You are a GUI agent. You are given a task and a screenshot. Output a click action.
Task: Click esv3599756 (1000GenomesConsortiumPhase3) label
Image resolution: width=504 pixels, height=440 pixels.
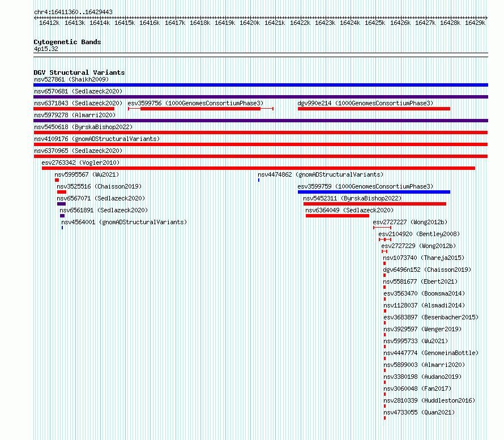[195, 103]
